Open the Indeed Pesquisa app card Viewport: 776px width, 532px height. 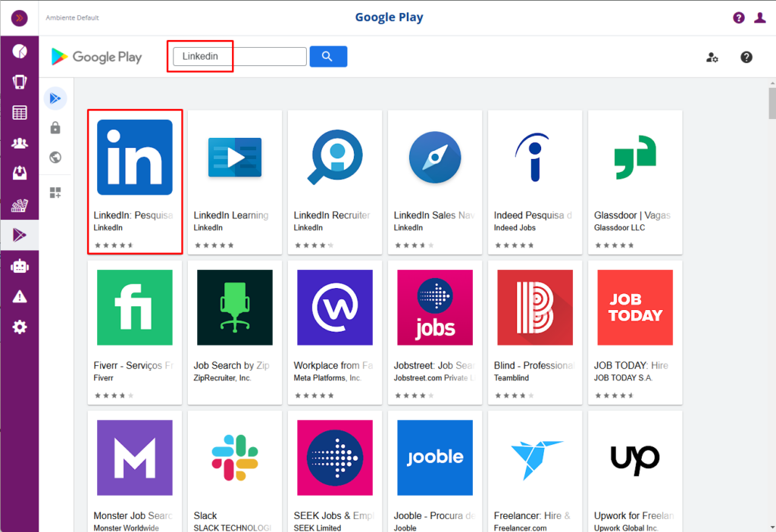click(x=535, y=182)
